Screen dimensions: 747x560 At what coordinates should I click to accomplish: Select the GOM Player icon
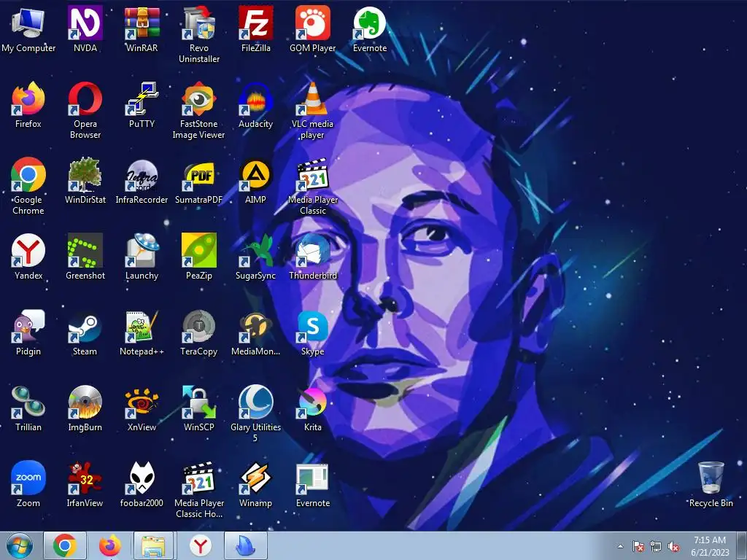(x=312, y=23)
